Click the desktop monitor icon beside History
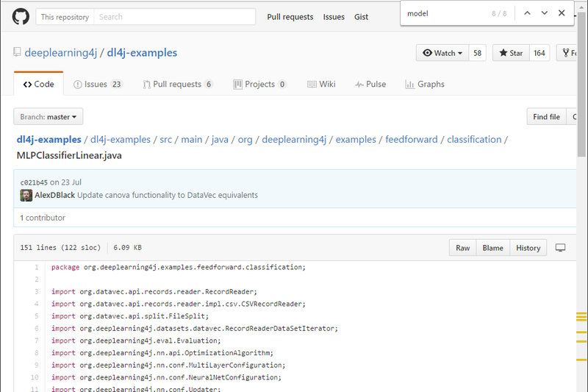This screenshot has height=392, width=588. click(x=560, y=248)
